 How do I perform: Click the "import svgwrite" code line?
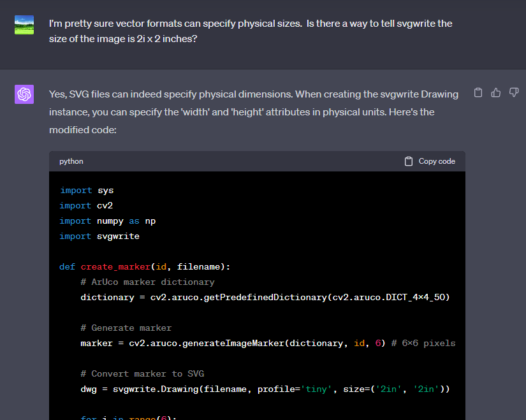pyautogui.click(x=99, y=236)
